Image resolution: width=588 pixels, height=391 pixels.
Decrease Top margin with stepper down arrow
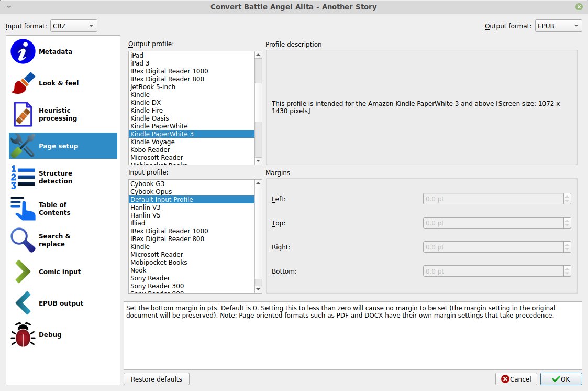pyautogui.click(x=567, y=225)
